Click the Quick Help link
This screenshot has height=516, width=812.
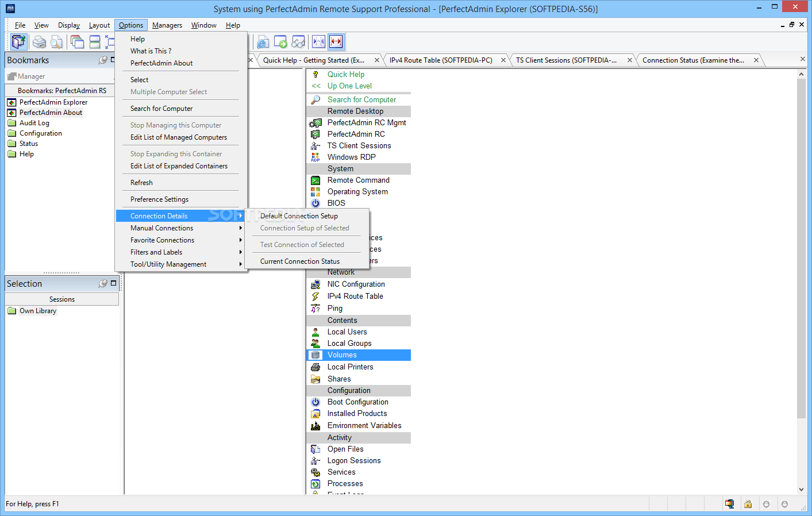tap(346, 75)
